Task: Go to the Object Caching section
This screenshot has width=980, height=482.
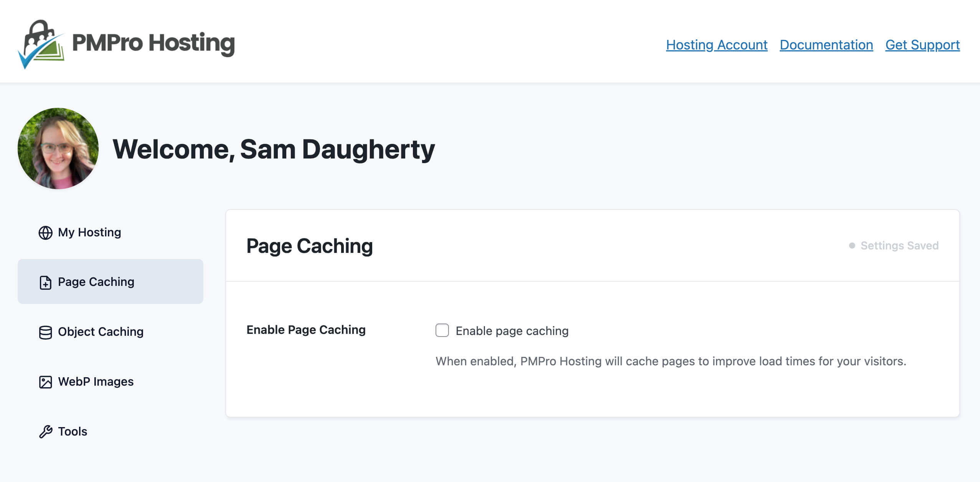Action: [x=111, y=332]
